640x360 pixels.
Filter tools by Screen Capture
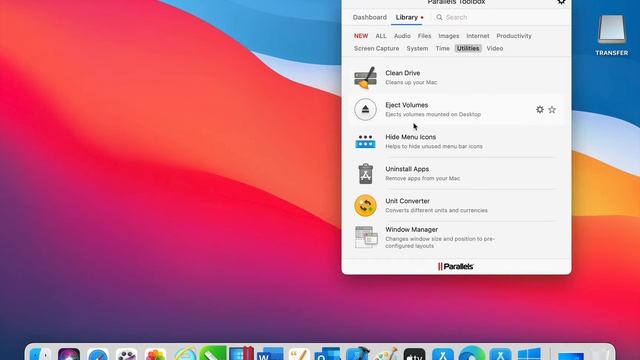pos(376,48)
